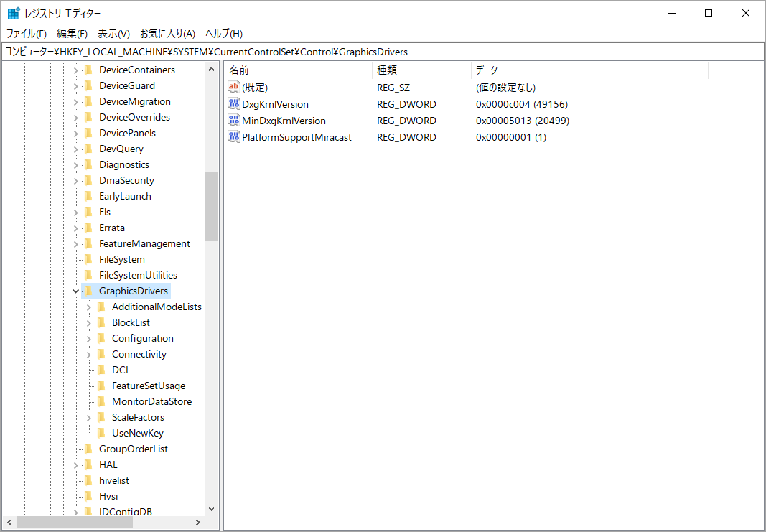
Task: Click the DWORD icon next to MinDxgKrnlVersion
Action: pyautogui.click(x=233, y=120)
